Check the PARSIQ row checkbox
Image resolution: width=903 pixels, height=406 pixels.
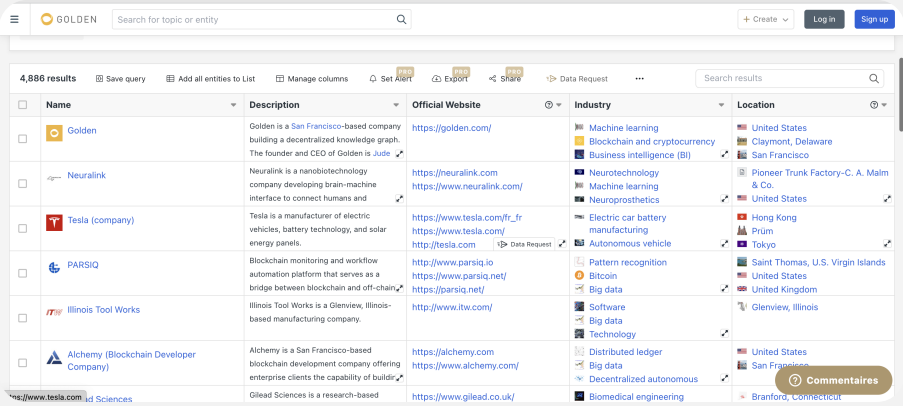click(22, 273)
